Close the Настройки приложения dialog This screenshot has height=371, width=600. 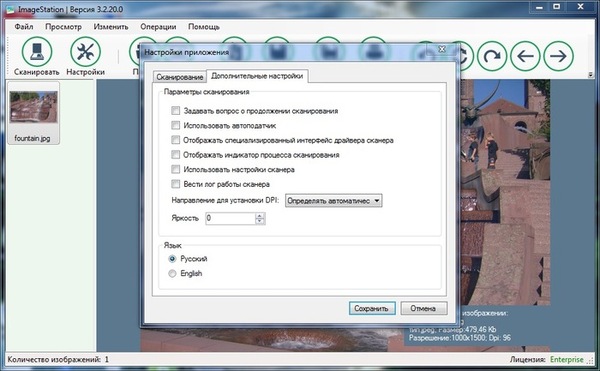[x=442, y=49]
